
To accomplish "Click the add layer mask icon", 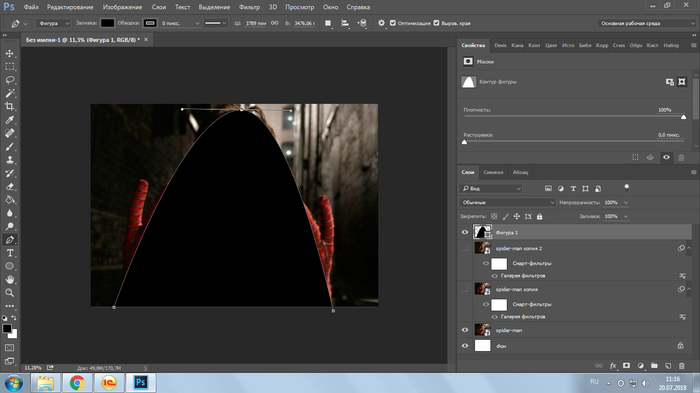I will tap(626, 366).
